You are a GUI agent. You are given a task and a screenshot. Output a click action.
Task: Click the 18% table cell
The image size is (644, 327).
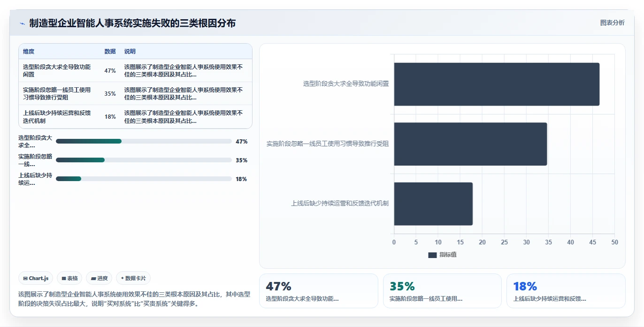pyautogui.click(x=110, y=117)
